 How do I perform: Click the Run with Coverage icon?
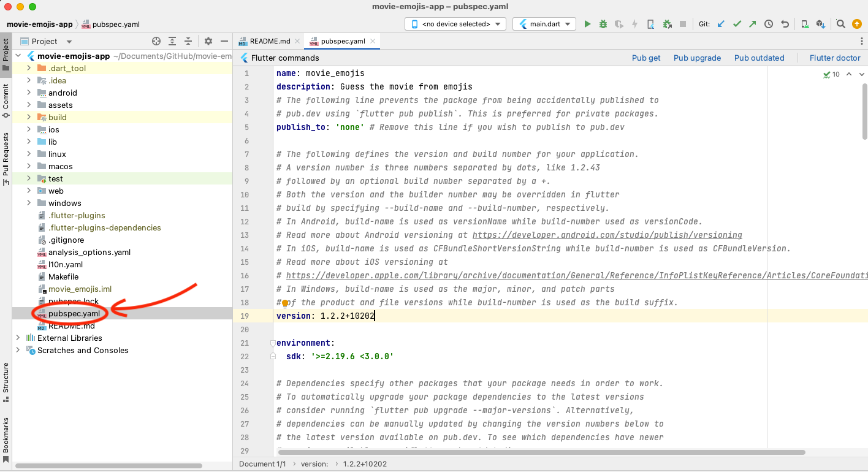[619, 24]
